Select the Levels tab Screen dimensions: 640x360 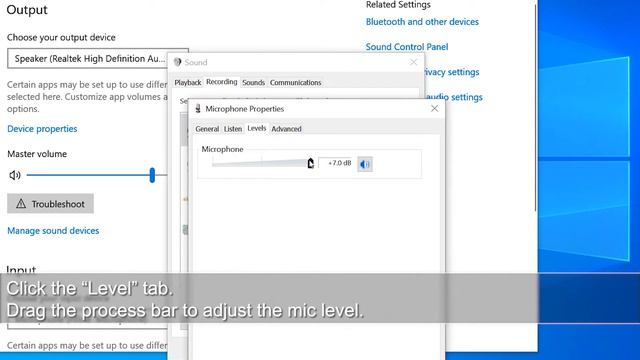pyautogui.click(x=257, y=128)
